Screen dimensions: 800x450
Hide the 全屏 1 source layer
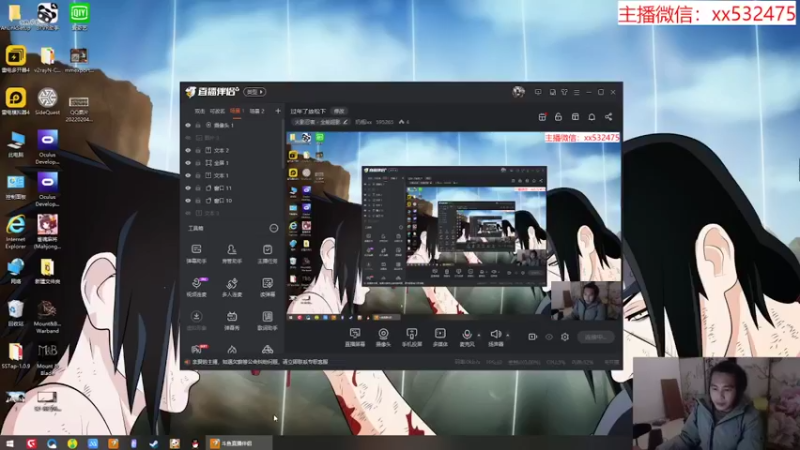click(x=188, y=163)
